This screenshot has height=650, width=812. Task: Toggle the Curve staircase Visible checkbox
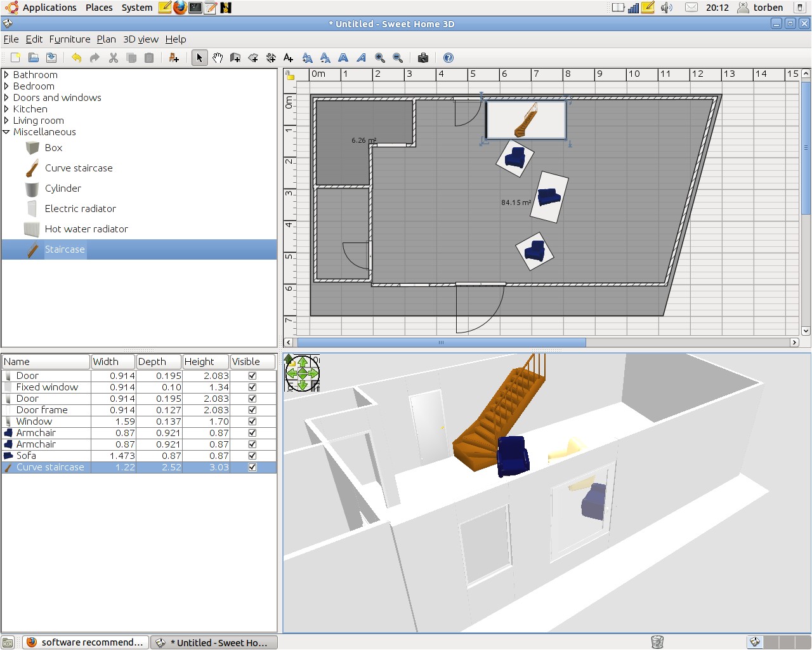[x=252, y=467]
